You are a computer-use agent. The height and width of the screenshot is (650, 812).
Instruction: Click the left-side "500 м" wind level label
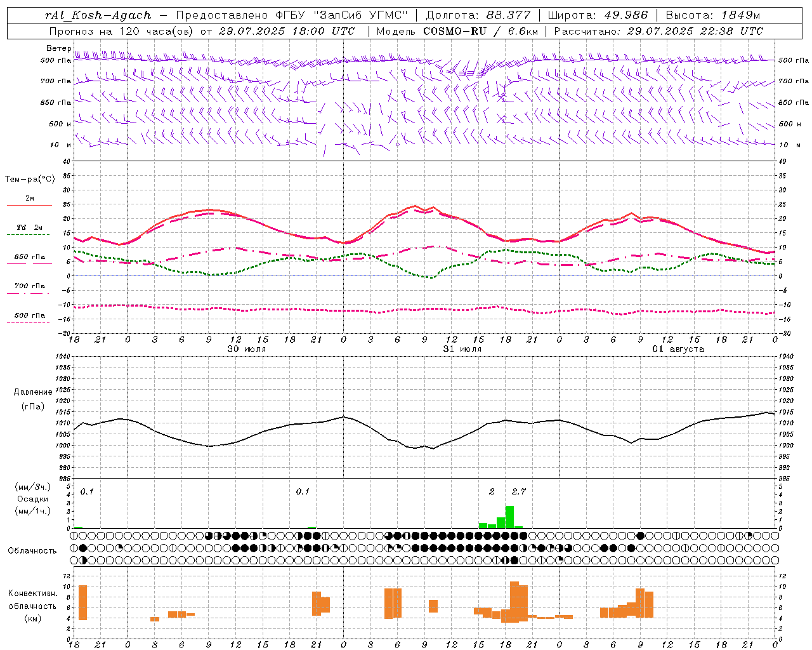point(60,124)
